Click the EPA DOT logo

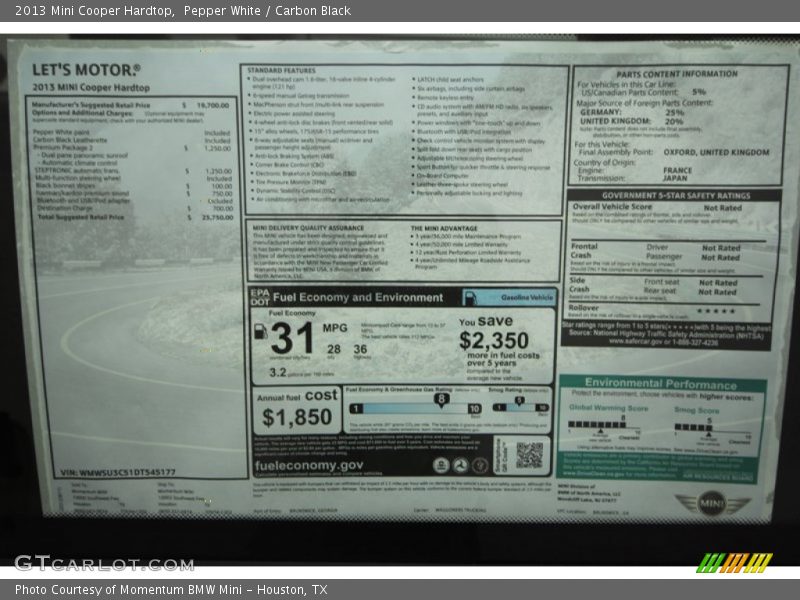point(259,297)
